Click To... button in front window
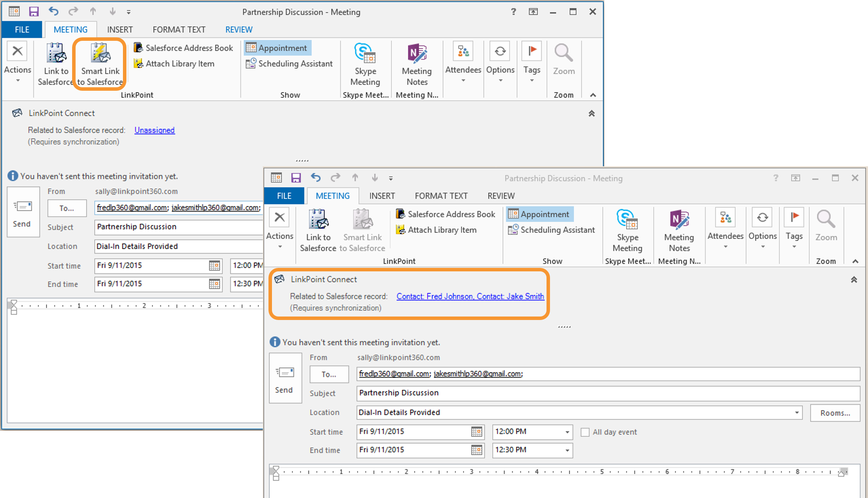This screenshot has width=868, height=498. [x=329, y=374]
